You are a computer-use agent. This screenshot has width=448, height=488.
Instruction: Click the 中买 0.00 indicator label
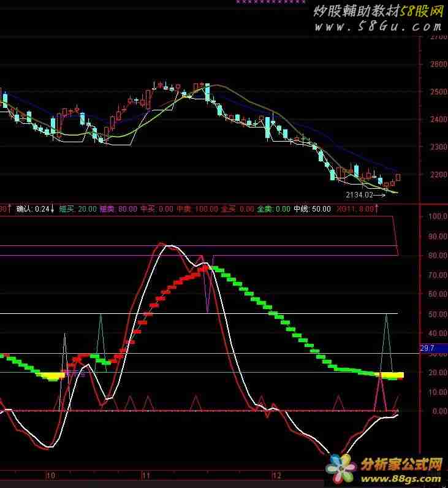tap(157, 209)
